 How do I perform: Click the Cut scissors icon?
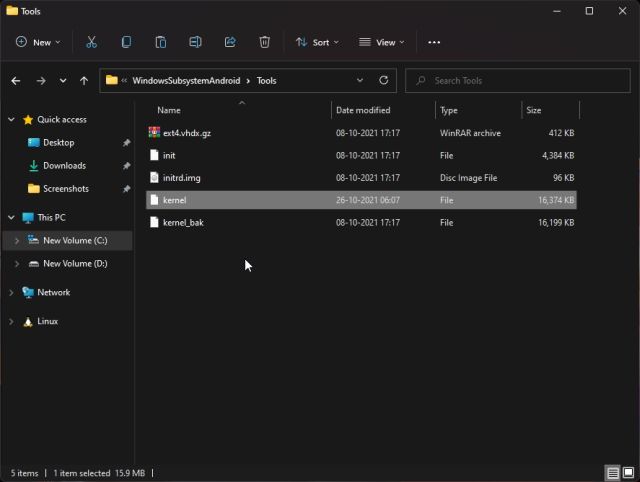pos(91,42)
